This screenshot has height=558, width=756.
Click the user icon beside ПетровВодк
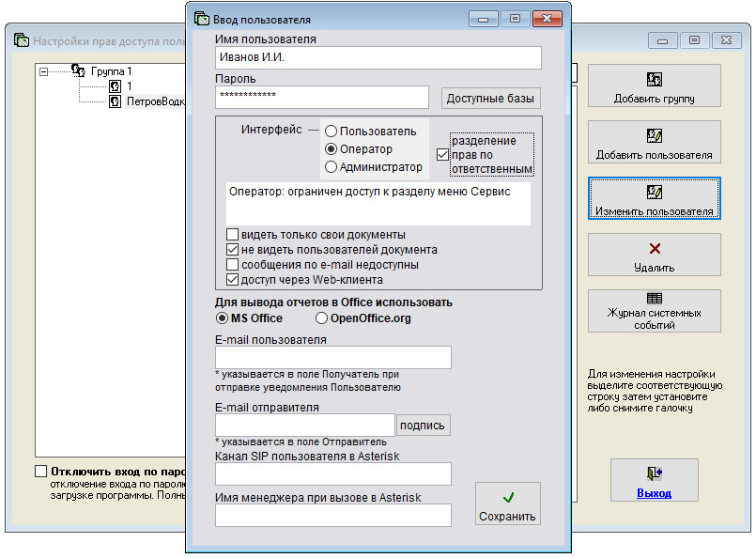[115, 101]
